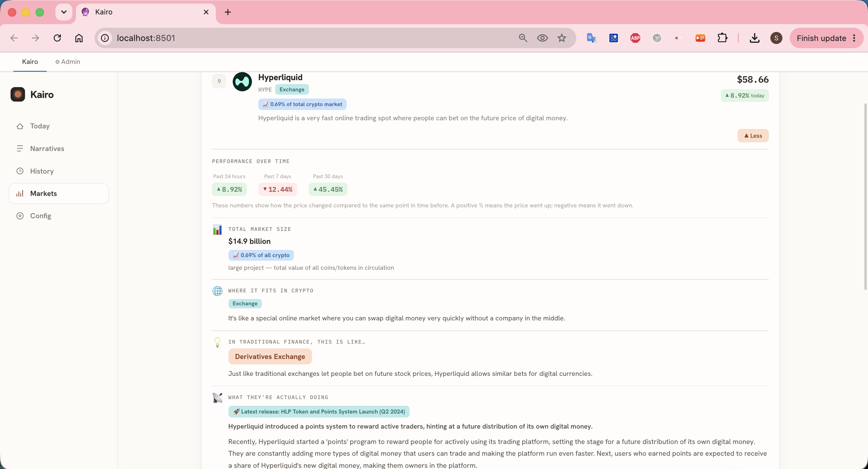Click the Exchange tag beside HYPE
The width and height of the screenshot is (868, 469).
coord(292,90)
